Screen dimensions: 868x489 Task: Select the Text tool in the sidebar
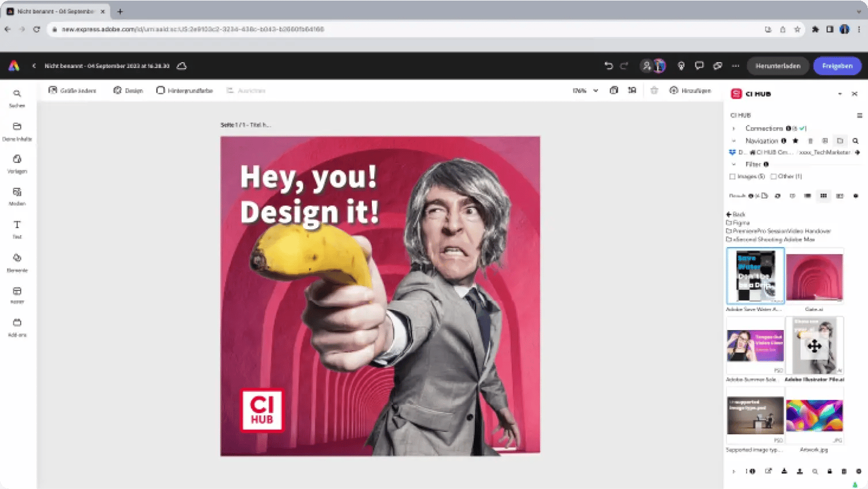click(x=17, y=229)
